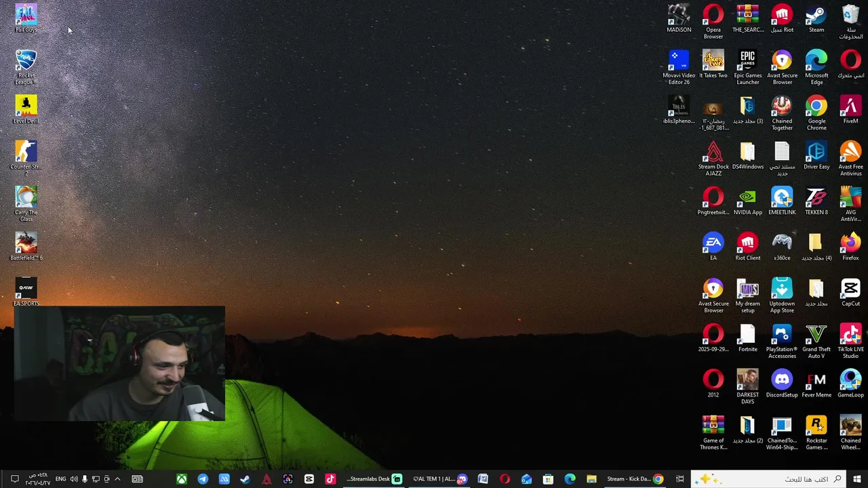The height and width of the screenshot is (488, 868).
Task: Open the It Takes Two shortcut
Action: 713,64
